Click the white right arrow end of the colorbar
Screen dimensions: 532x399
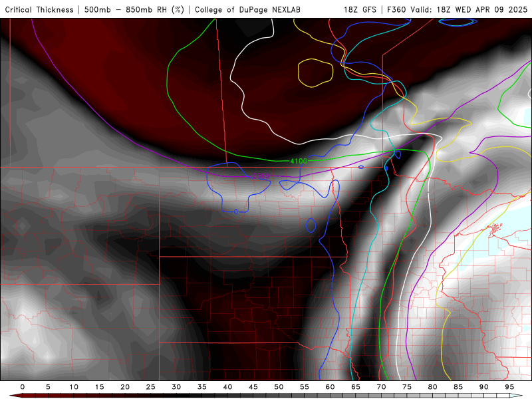point(516,396)
